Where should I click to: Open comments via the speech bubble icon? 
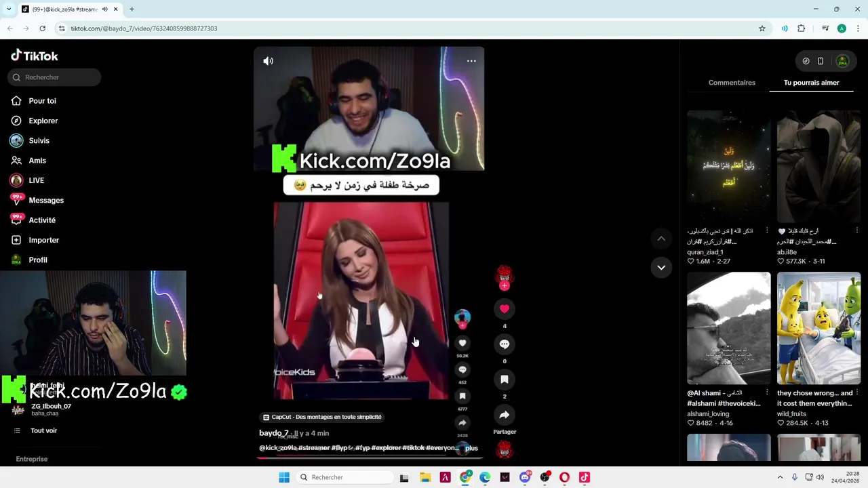pos(505,344)
